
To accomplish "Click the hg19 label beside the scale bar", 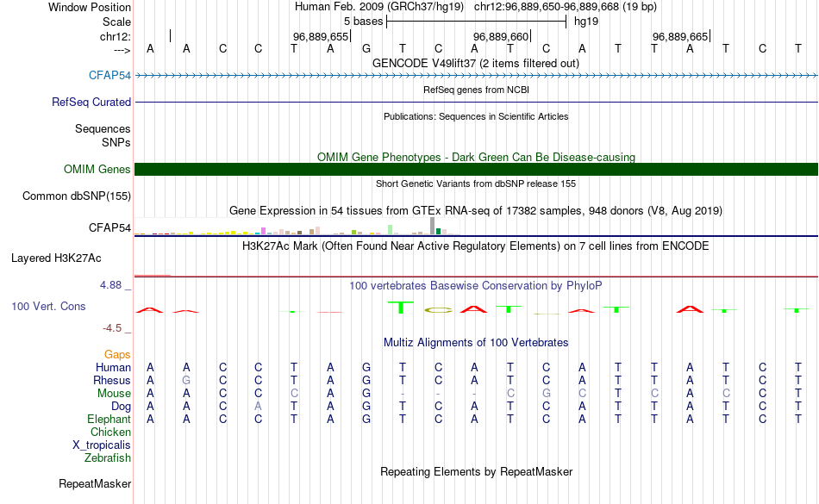I will click(x=586, y=22).
